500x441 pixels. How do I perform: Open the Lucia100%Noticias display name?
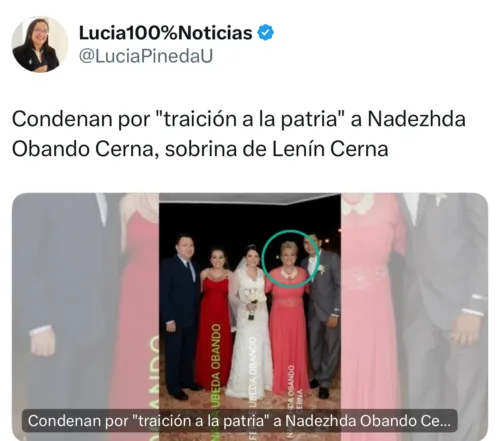(166, 33)
